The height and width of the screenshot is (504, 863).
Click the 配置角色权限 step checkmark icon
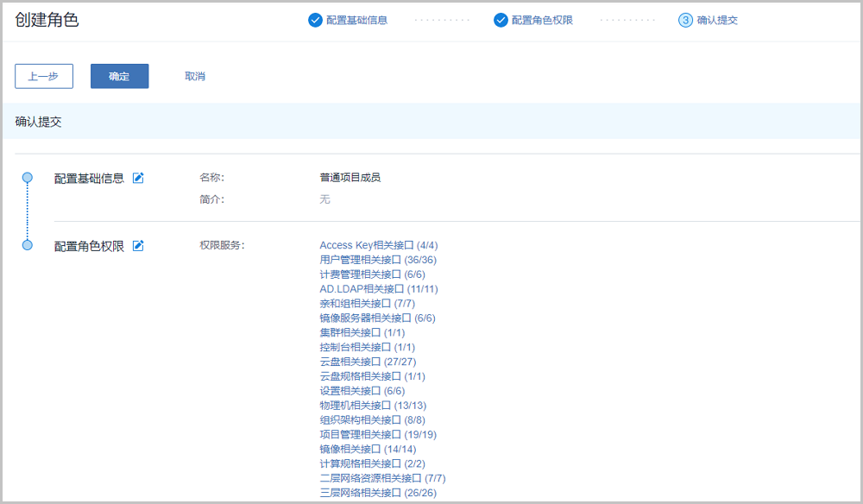click(x=501, y=20)
